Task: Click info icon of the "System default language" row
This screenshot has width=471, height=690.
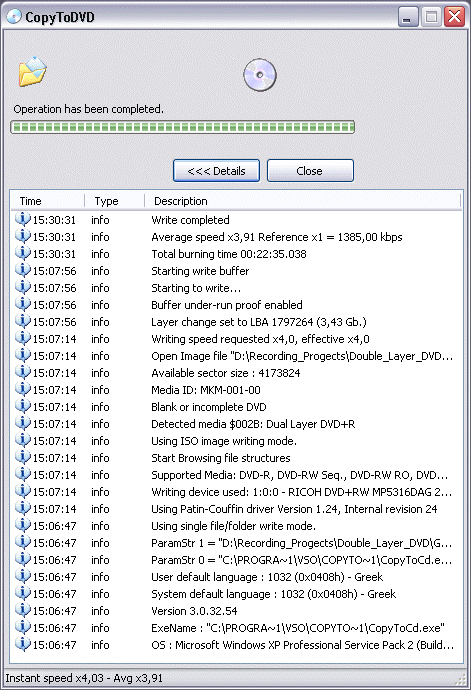Action: coord(22,594)
